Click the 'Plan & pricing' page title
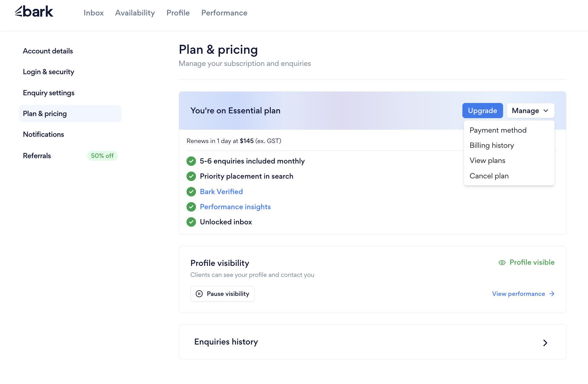 [218, 50]
